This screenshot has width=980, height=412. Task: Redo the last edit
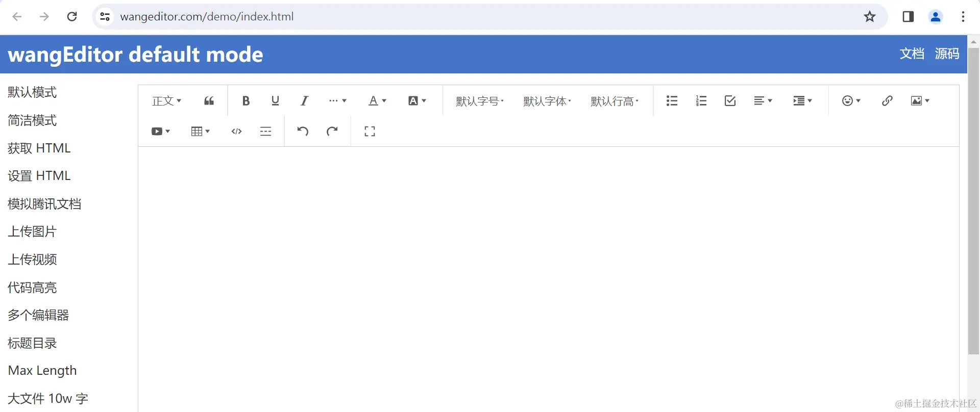(332, 132)
